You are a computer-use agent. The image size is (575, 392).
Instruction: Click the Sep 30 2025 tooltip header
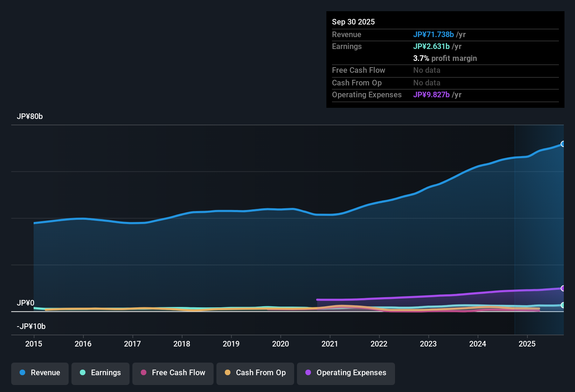tap(353, 22)
